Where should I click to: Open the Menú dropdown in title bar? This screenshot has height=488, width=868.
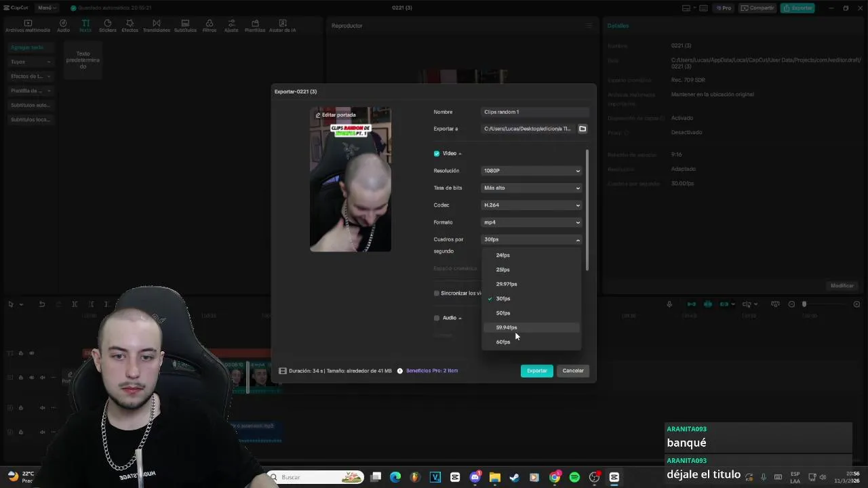46,8
